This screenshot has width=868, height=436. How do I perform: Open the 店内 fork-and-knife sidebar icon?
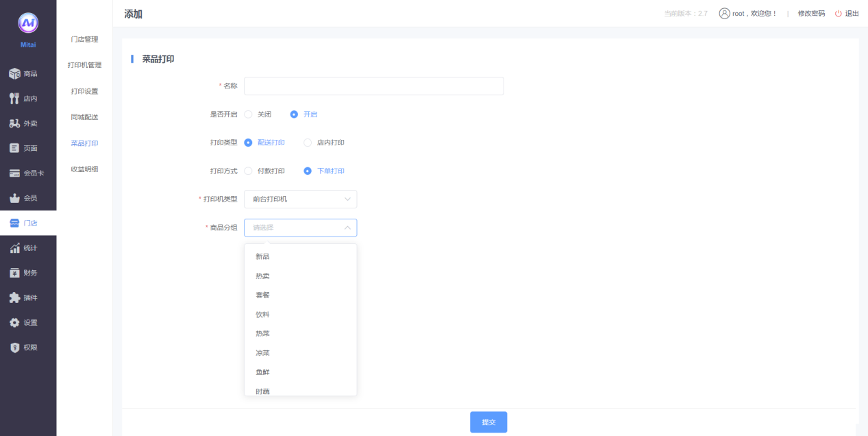(x=14, y=99)
